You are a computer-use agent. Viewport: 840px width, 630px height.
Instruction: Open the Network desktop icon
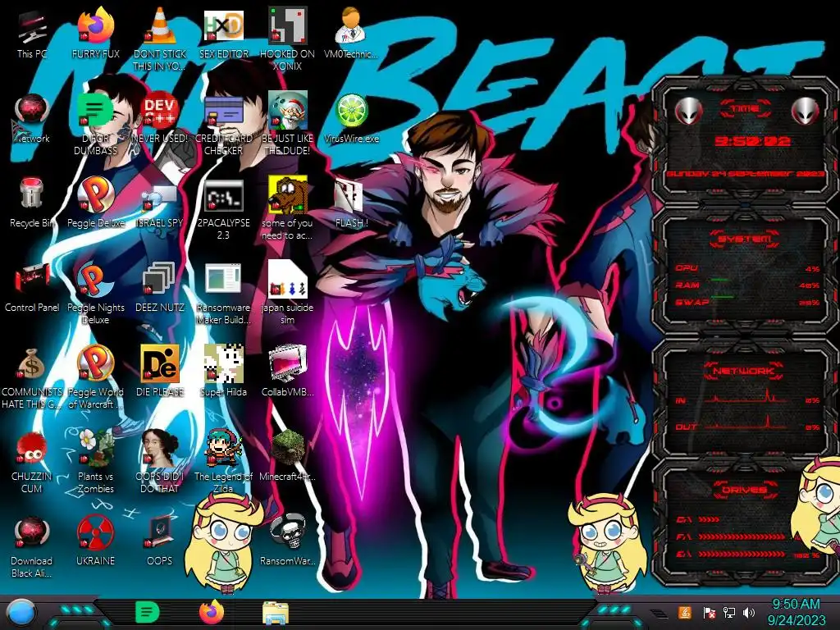32,119
